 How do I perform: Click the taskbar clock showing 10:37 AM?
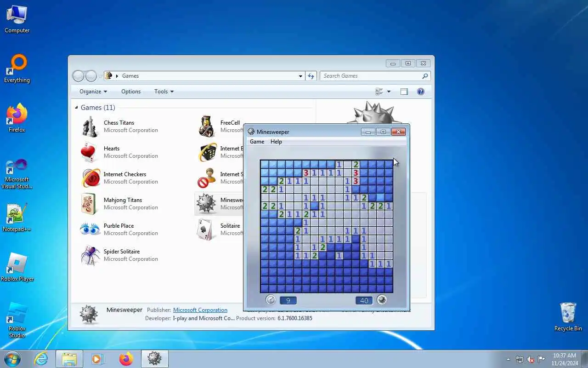coord(565,359)
